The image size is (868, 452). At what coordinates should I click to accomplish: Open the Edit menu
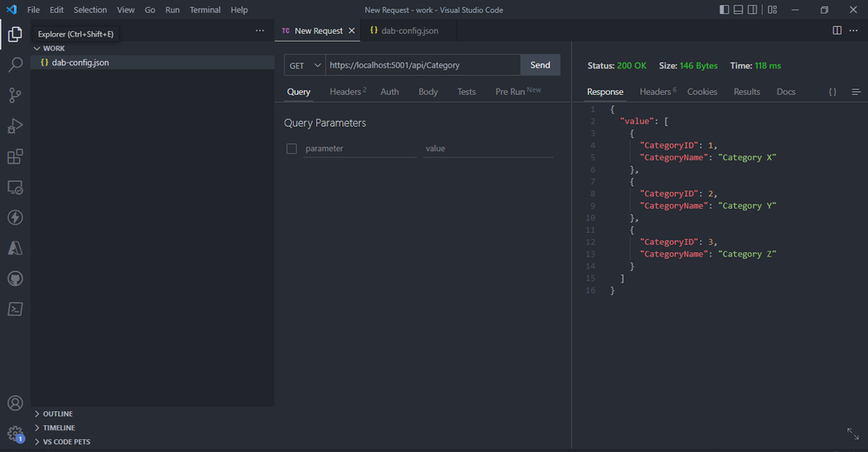pos(56,10)
